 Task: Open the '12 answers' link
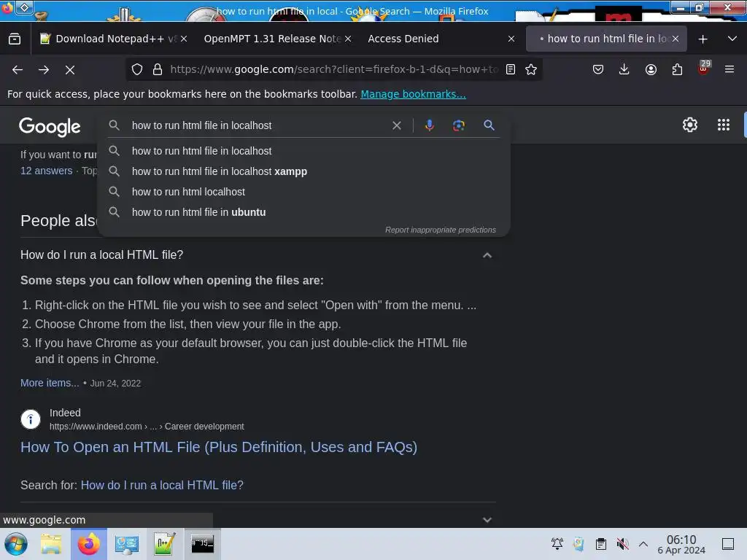click(46, 171)
